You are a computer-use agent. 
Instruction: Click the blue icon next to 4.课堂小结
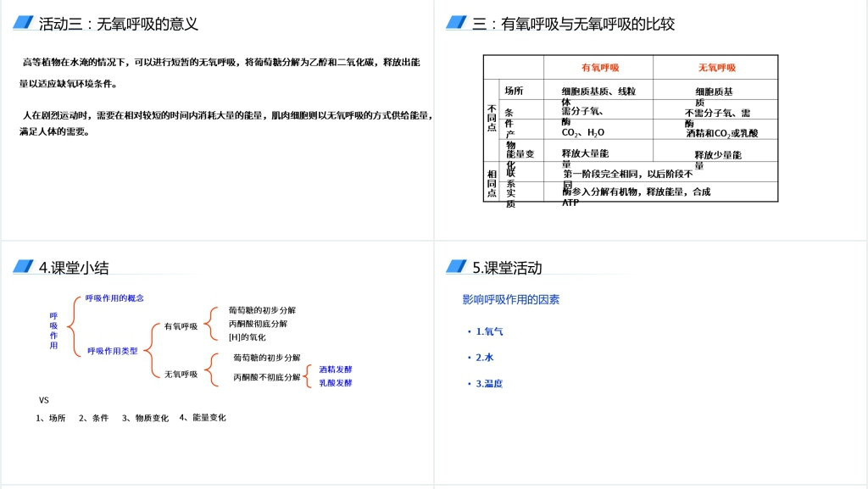pos(24,267)
